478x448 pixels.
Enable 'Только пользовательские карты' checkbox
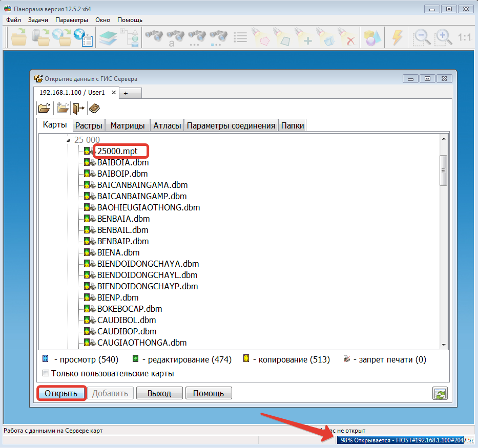point(46,373)
